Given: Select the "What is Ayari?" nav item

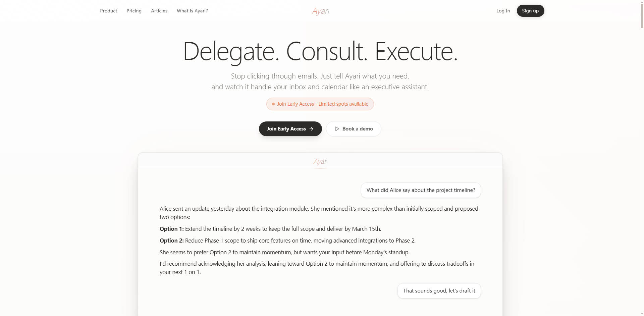Looking at the screenshot, I should (x=192, y=11).
